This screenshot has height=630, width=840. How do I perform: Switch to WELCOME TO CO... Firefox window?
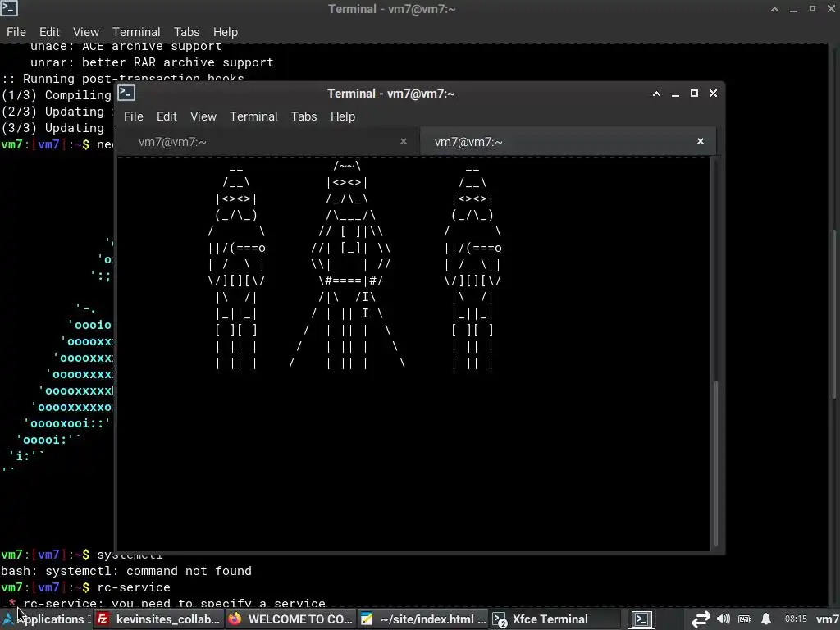coord(290,619)
